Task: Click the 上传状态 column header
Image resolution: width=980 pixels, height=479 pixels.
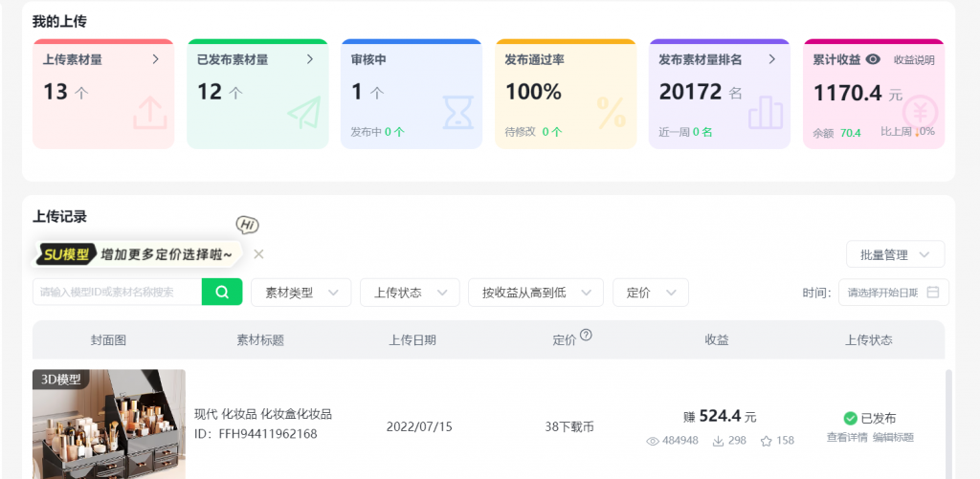Action: pos(869,340)
